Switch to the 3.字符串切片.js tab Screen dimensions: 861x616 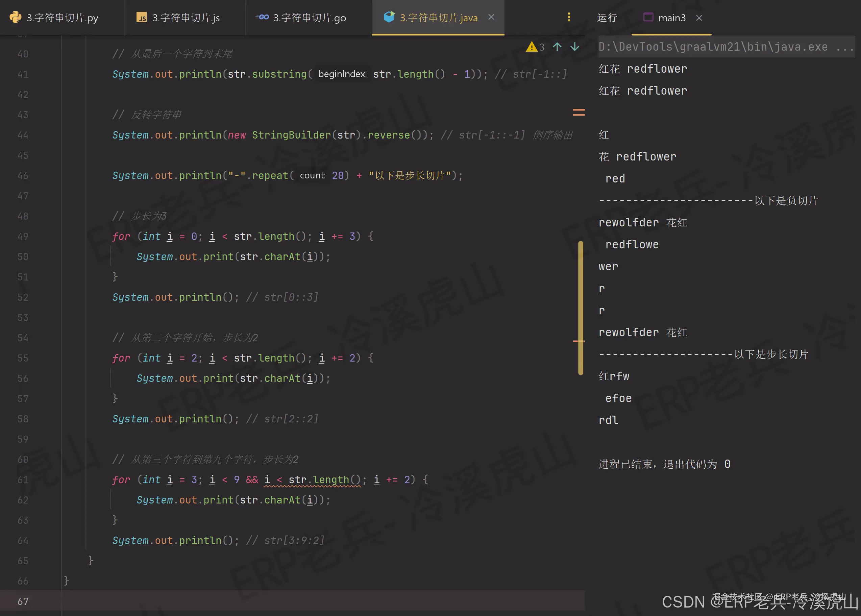(x=186, y=18)
